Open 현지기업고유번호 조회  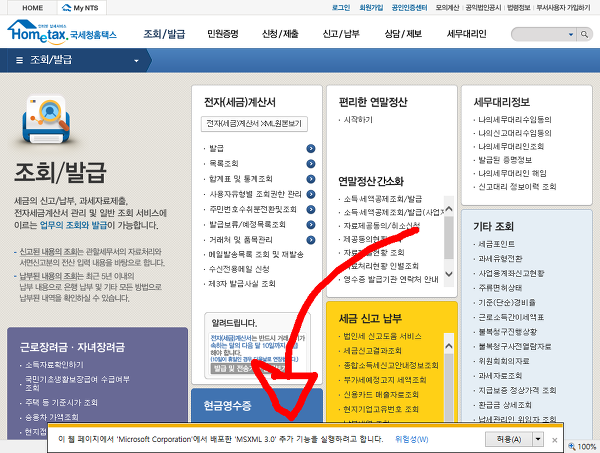tap(380, 409)
